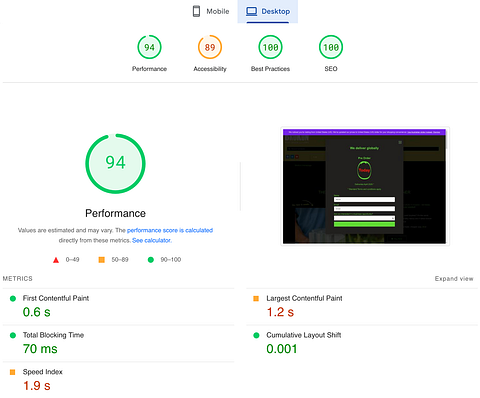Expand Largest Contentful Paint metric
The height and width of the screenshot is (398, 480).
(x=362, y=306)
